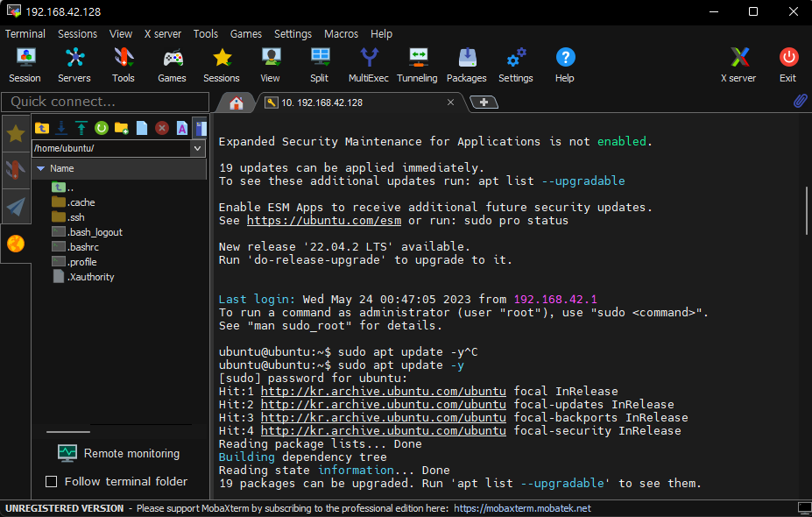Click the Remote monitoring graph icon

tap(67, 453)
